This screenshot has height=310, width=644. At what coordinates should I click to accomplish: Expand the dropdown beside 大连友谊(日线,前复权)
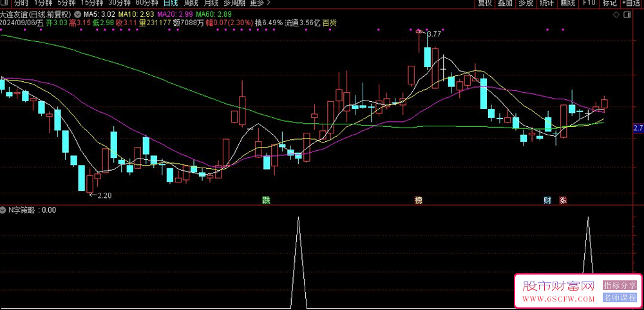click(78, 14)
